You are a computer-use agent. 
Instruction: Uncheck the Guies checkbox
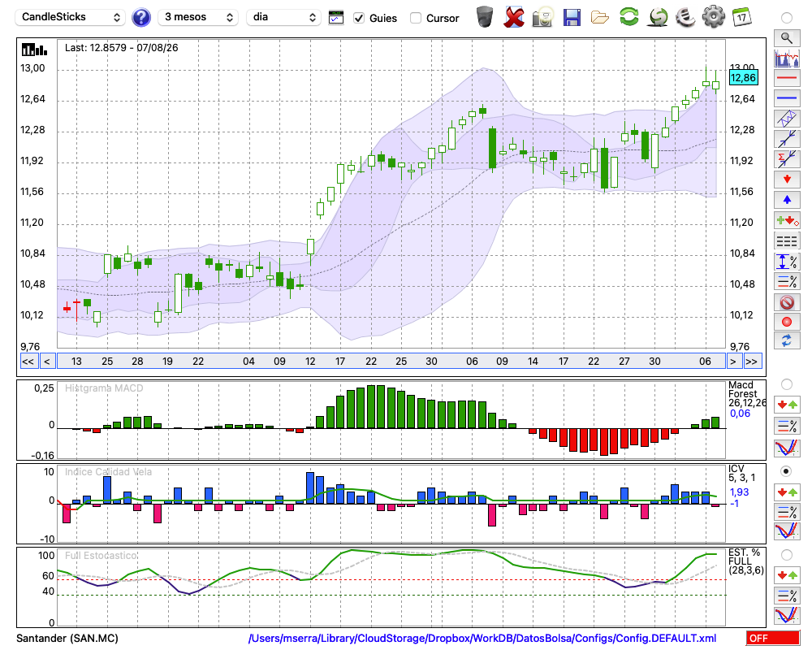pyautogui.click(x=359, y=18)
